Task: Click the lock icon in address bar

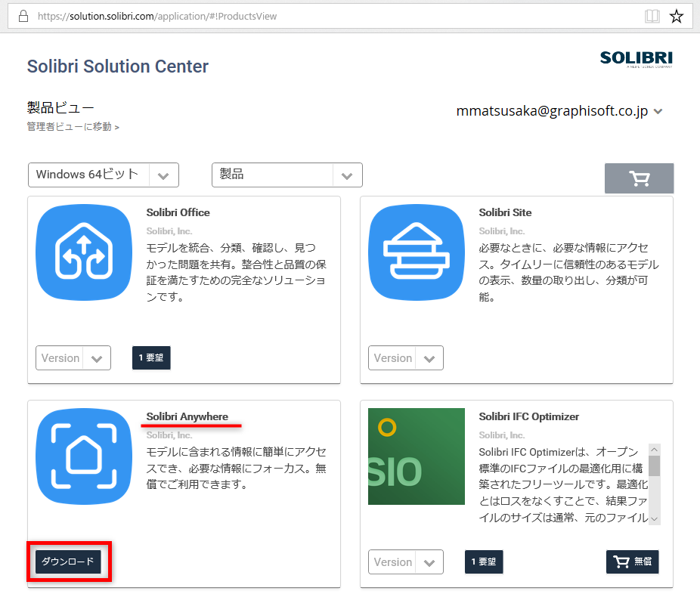Action: click(23, 17)
